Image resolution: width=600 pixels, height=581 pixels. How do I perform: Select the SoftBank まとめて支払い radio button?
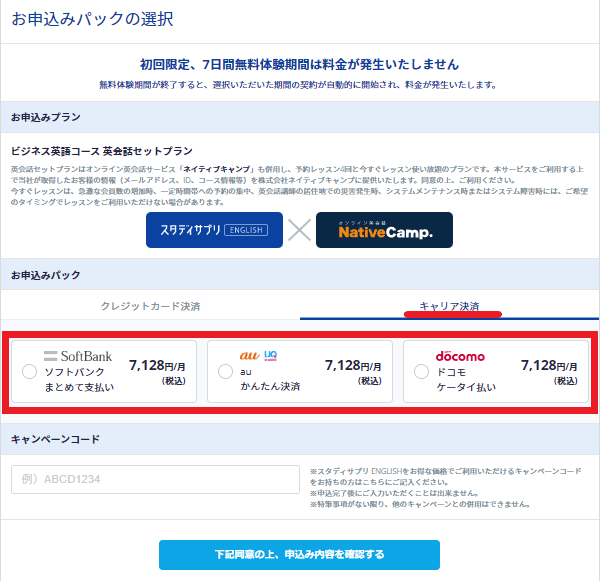[x=29, y=371]
